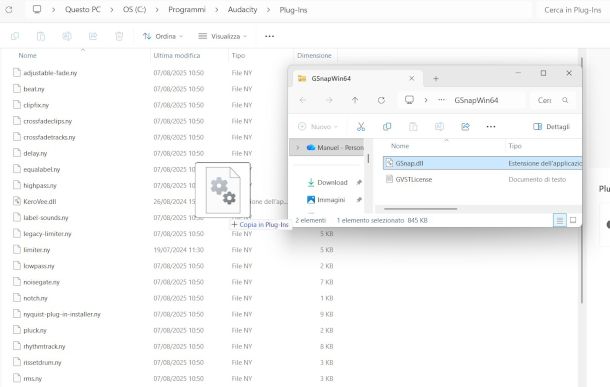
Task: Expand the Manuel - Personal tree item
Action: [298, 148]
